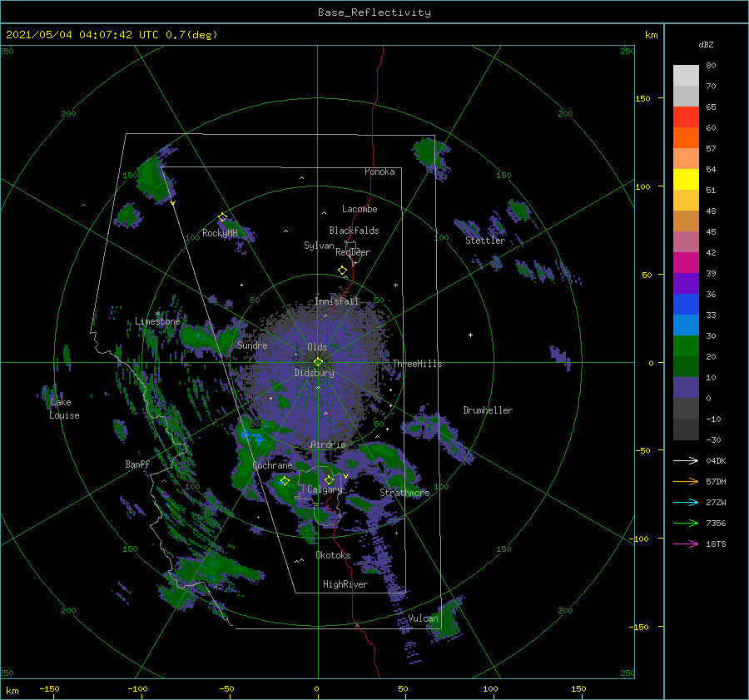
Task: Click the yellow diamond marker right of Cochrane
Action: (x=285, y=481)
